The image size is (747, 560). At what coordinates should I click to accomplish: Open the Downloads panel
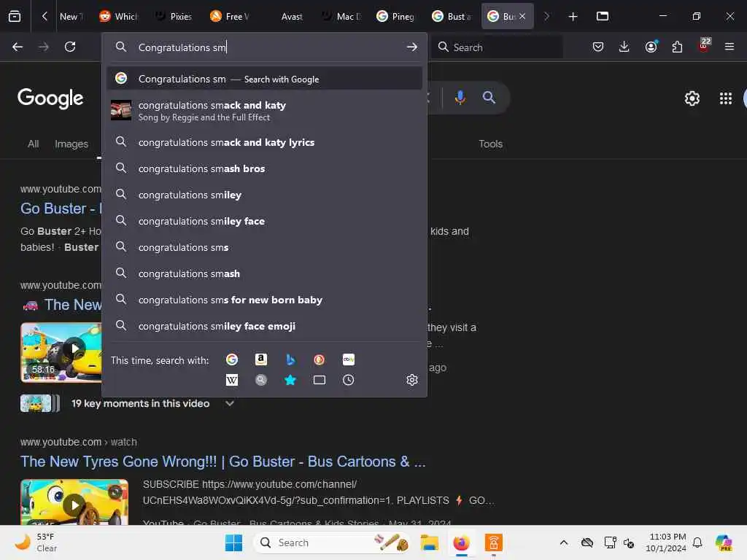point(624,47)
